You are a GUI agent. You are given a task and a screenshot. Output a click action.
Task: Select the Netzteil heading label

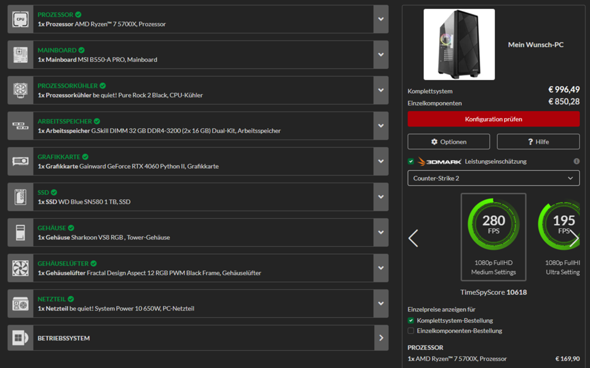pyautogui.click(x=52, y=299)
